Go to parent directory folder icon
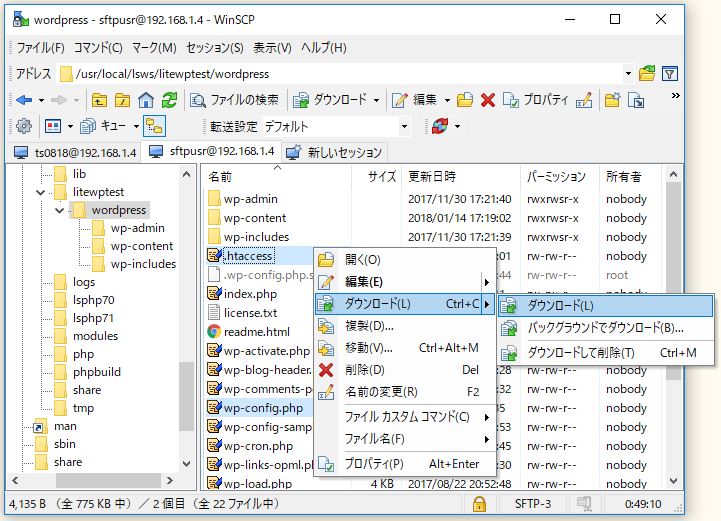Image resolution: width=721 pixels, height=521 pixels. click(x=99, y=100)
